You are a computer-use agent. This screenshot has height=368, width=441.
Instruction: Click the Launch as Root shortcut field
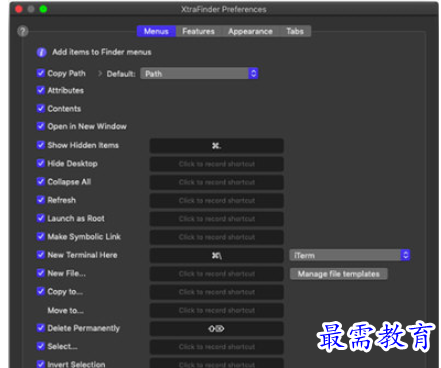(x=217, y=219)
